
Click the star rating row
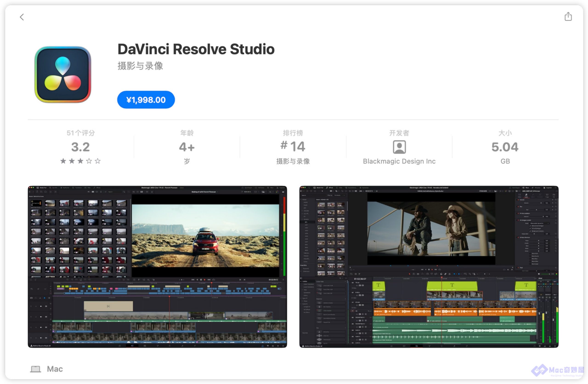(80, 161)
